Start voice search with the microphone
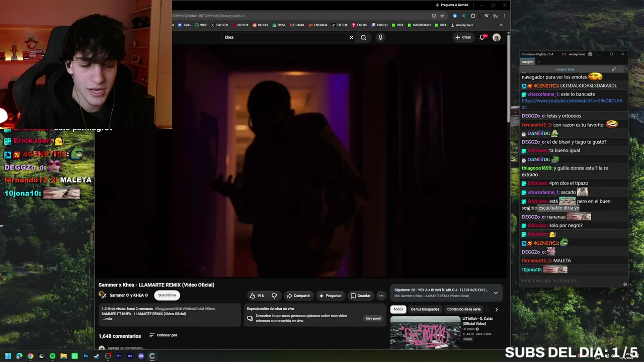The height and width of the screenshot is (362, 644). (x=380, y=37)
